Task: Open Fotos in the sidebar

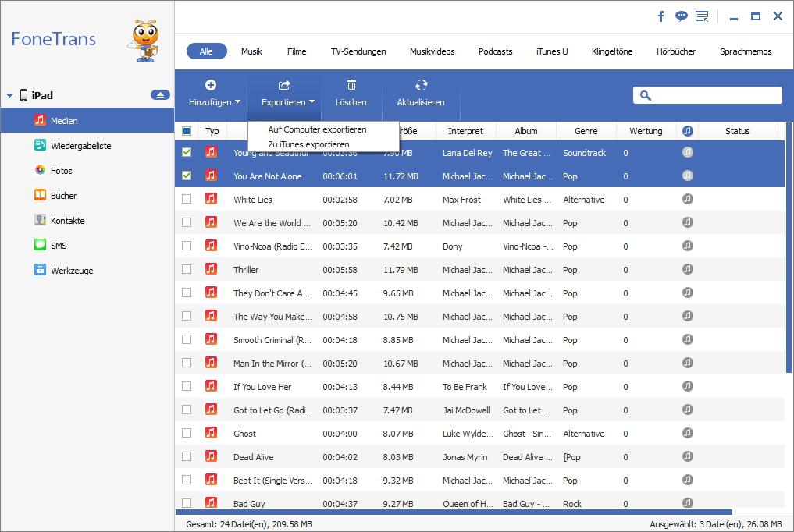Action: pyautogui.click(x=61, y=171)
